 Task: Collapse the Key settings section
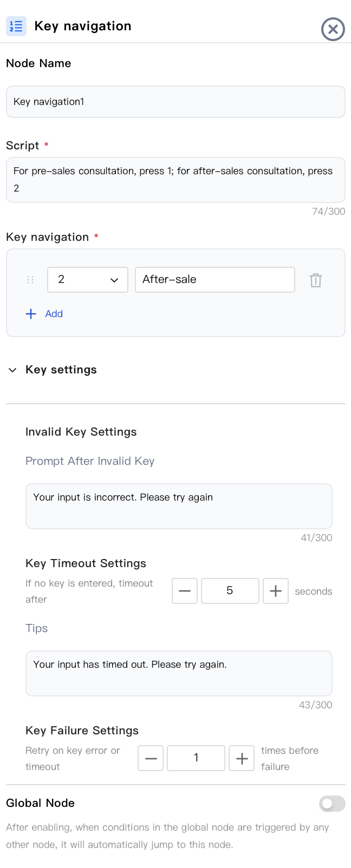click(x=12, y=370)
